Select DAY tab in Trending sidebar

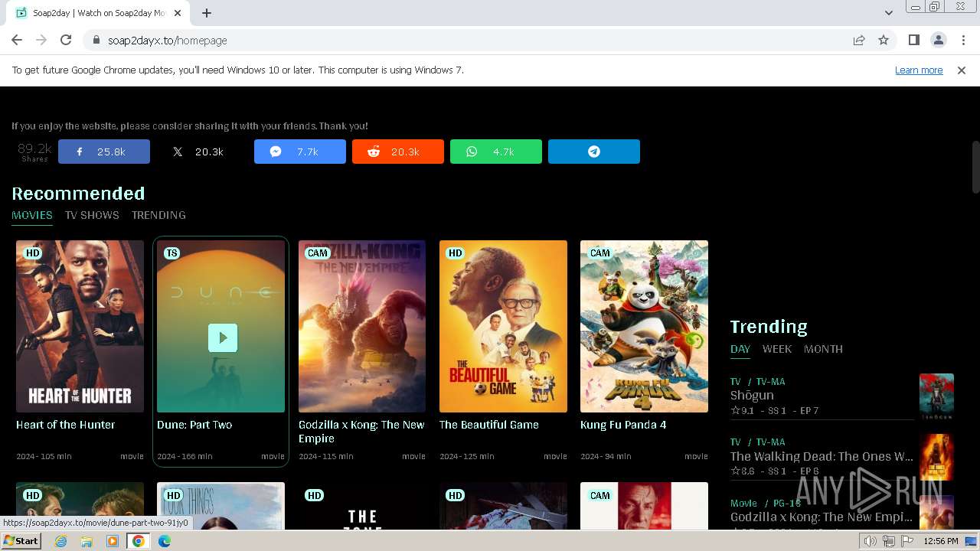coord(740,349)
